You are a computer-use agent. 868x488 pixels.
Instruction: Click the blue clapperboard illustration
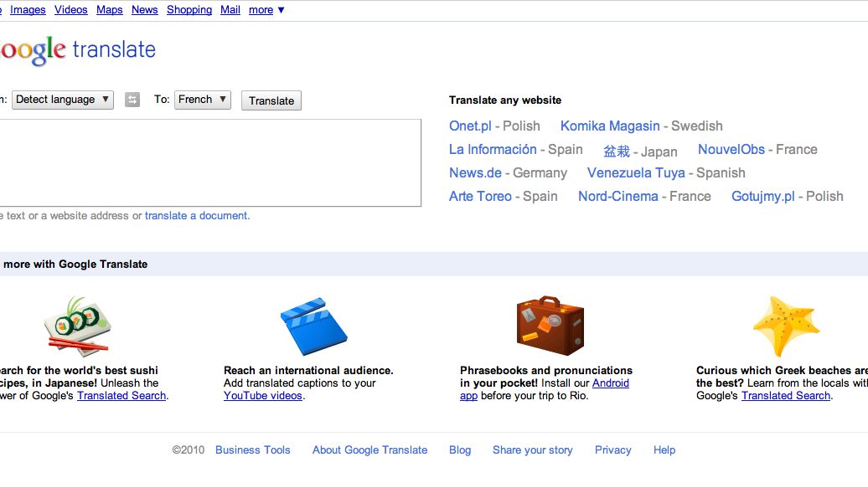313,326
